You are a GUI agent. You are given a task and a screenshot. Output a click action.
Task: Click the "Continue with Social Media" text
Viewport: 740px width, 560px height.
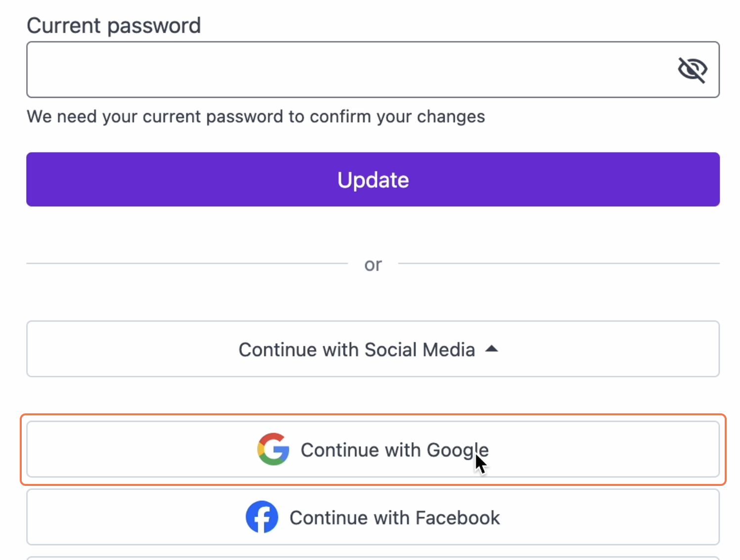point(356,350)
